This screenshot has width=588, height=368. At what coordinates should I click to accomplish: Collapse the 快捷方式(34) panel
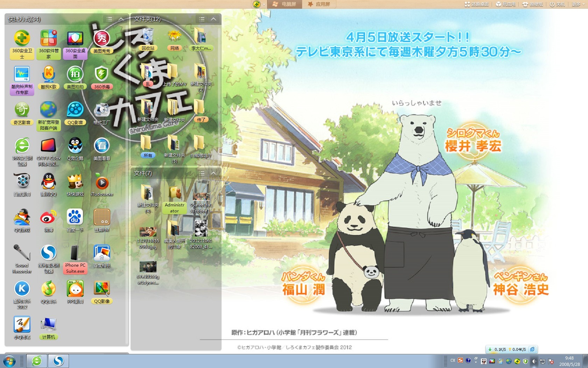pos(121,19)
